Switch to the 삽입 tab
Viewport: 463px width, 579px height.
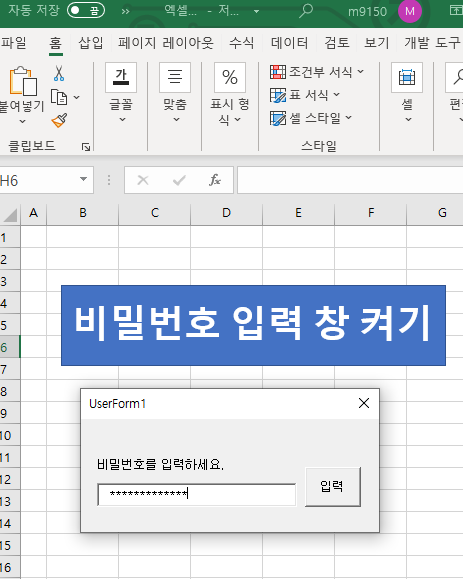tap(91, 42)
